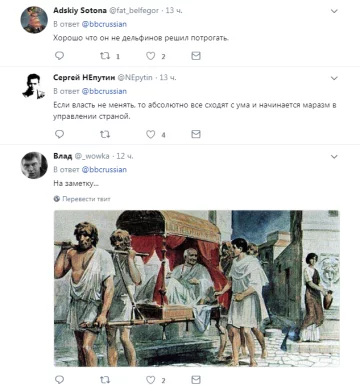
Task: Reply to Adskiy Sotona's tweet
Action: click(59, 56)
